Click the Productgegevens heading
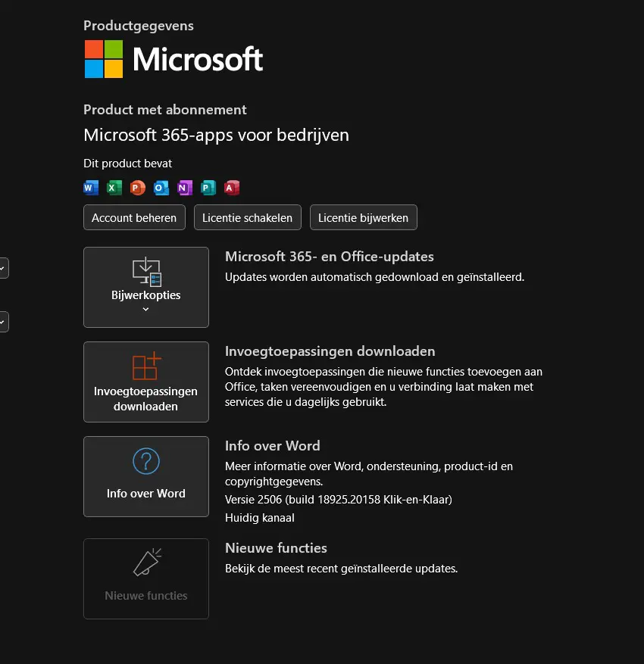 coord(139,26)
